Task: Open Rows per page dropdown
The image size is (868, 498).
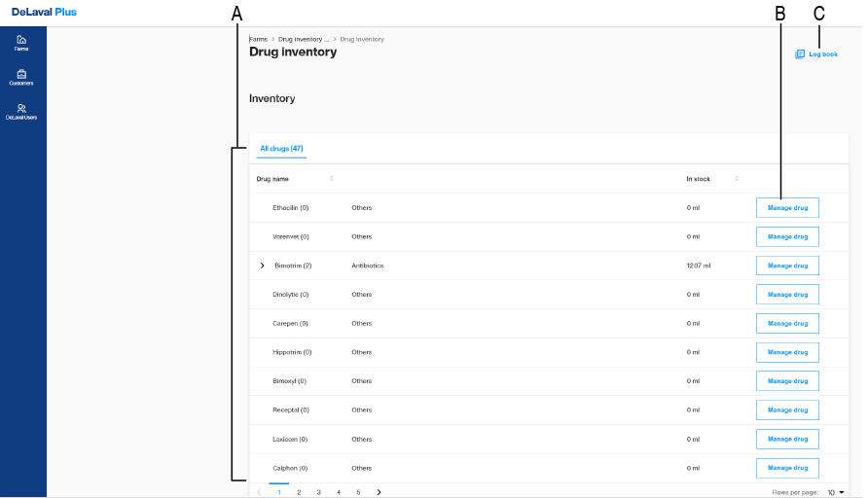Action: coord(836,492)
